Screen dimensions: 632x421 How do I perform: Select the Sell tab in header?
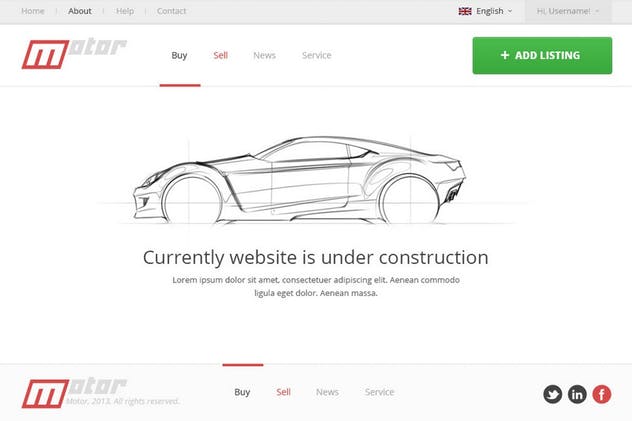220,55
